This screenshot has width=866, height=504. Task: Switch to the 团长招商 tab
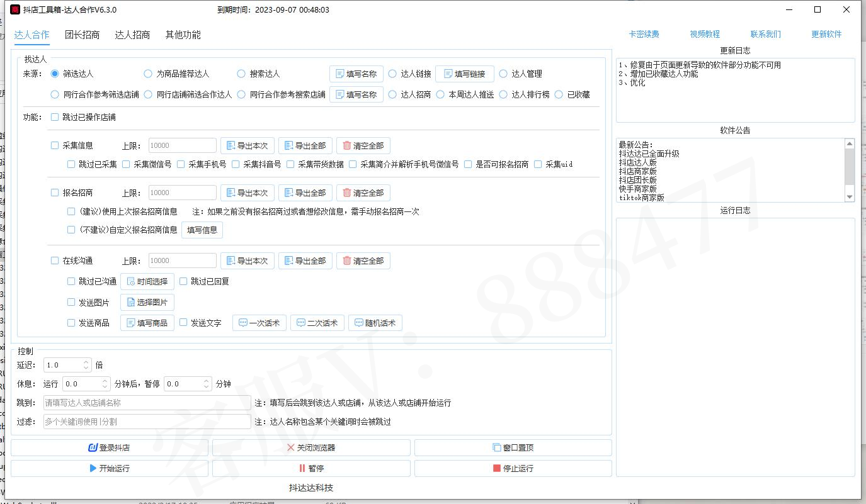pyautogui.click(x=82, y=35)
